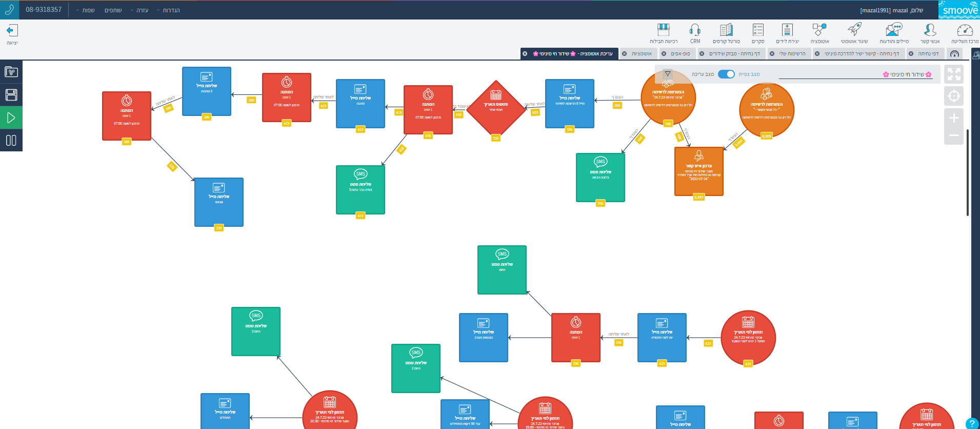Screen dimensions: 980x429
Task: Open the עזרה help dropdown
Action: click(x=139, y=10)
